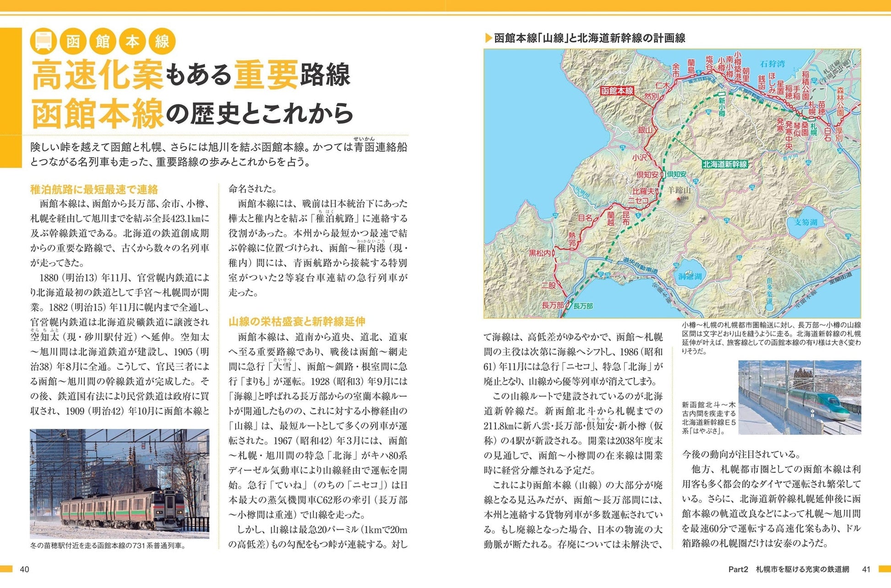This screenshot has width=891, height=588.
Task: Click the 比羅夫 station label
Action: click(x=643, y=191)
